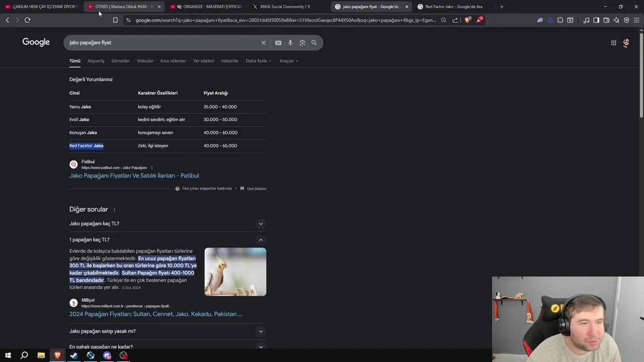Click the highlighted "Red Facktor Jako" cell
The height and width of the screenshot is (362, 644).
pos(87,146)
